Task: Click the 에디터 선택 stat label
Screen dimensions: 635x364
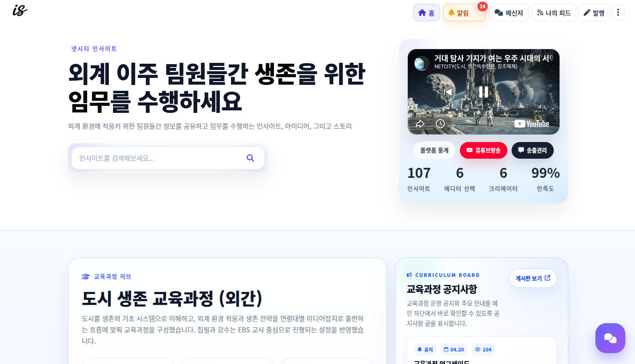Action: pos(460,189)
